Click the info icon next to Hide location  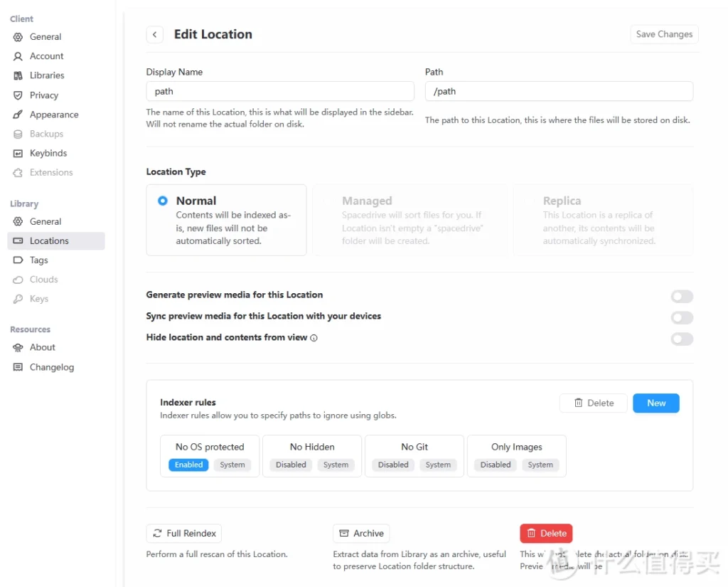pyautogui.click(x=314, y=338)
